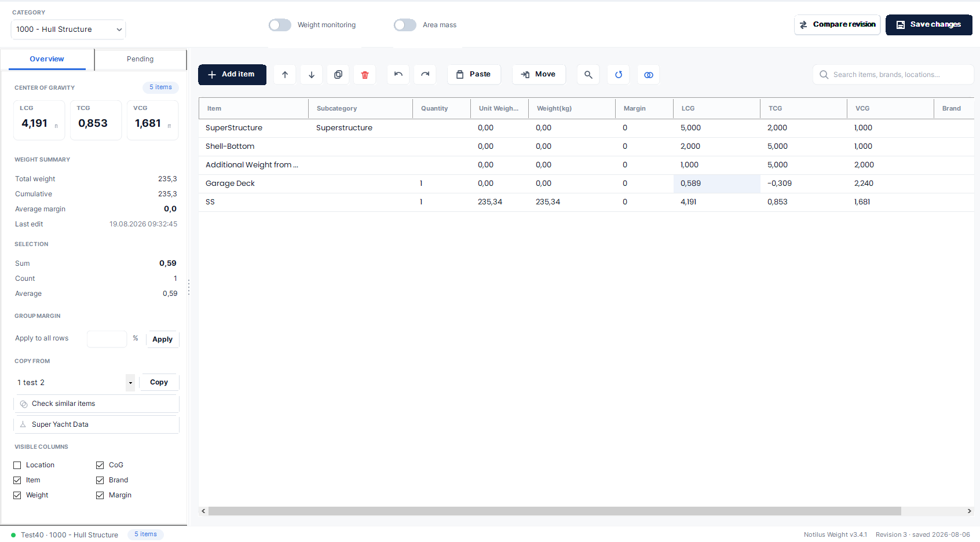Uncheck the Margin column checkbox
Viewport: 980px width, 542px height.
coord(100,495)
